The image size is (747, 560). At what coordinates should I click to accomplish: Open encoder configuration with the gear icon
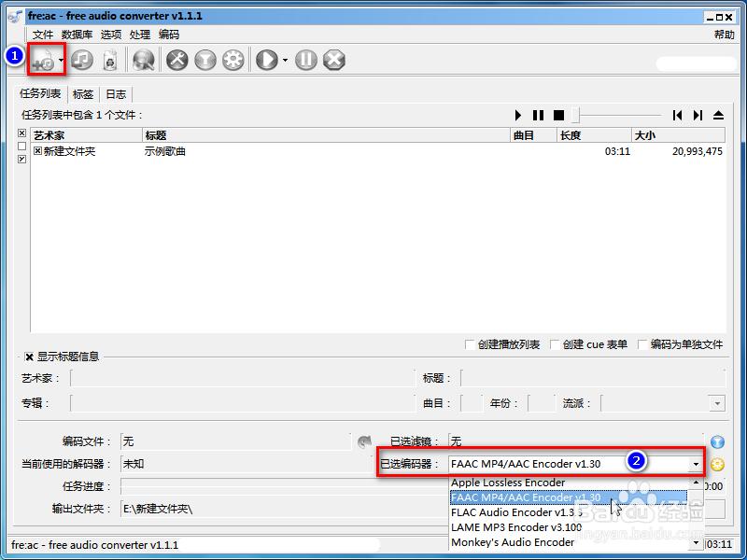235,59
